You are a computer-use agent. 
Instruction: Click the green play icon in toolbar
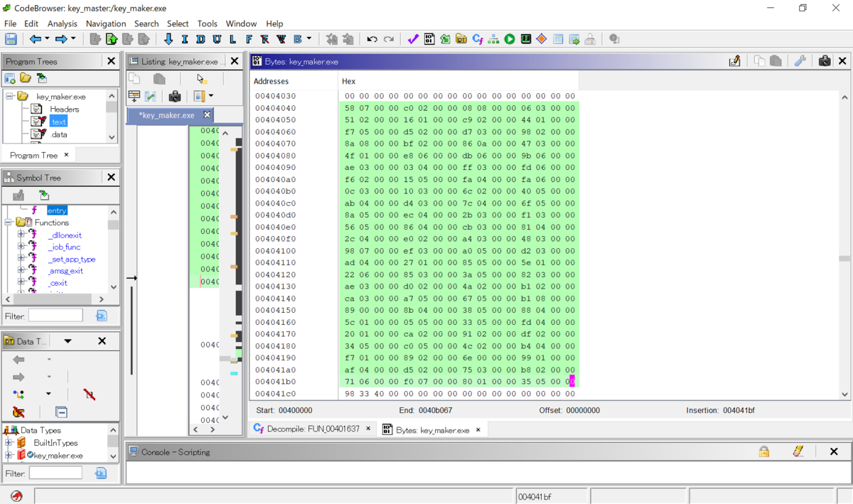pyautogui.click(x=510, y=39)
